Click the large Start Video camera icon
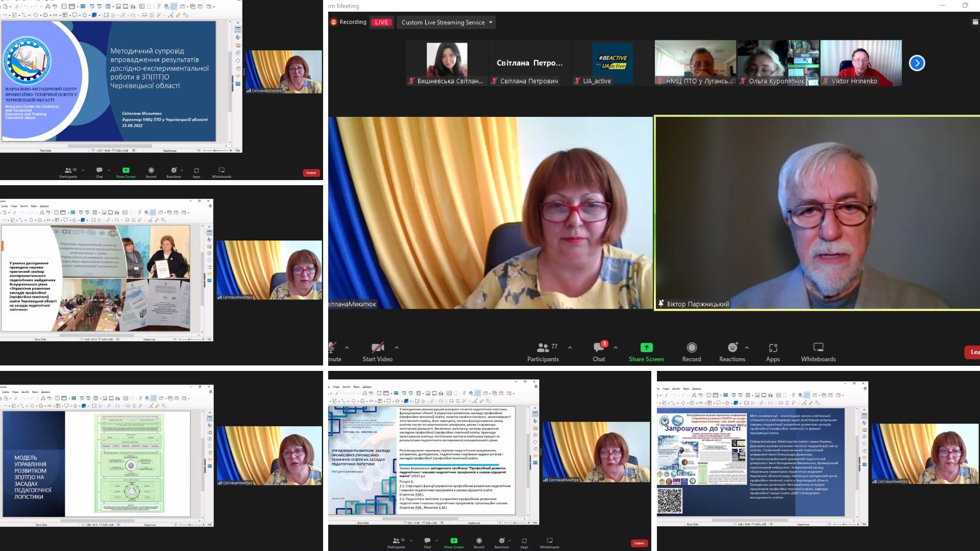Viewport: 980px width, 551px height. [377, 348]
